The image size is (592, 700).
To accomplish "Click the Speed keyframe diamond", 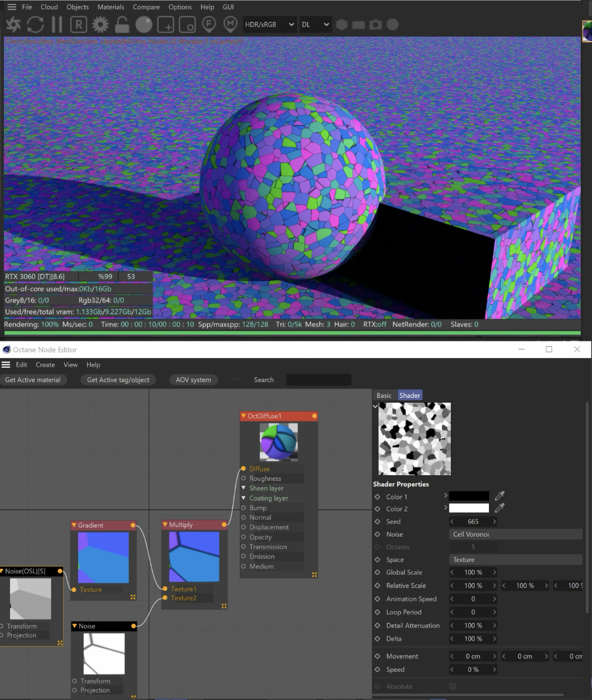I will tap(378, 670).
